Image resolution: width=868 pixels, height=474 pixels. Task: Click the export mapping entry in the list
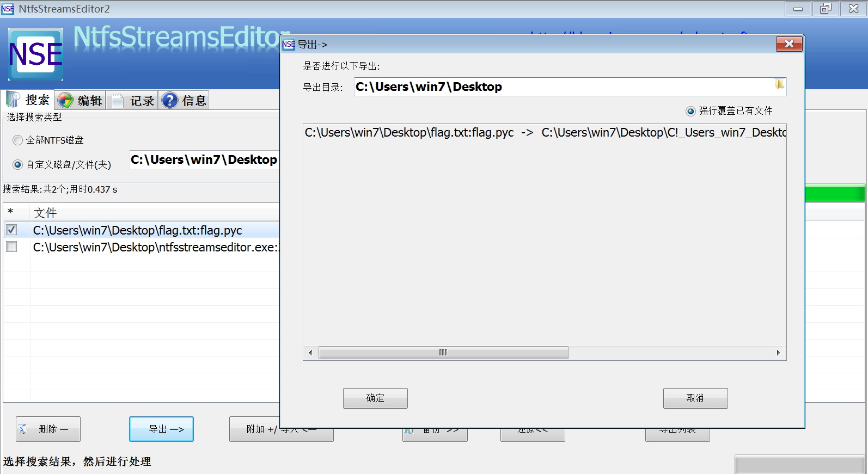[545, 132]
